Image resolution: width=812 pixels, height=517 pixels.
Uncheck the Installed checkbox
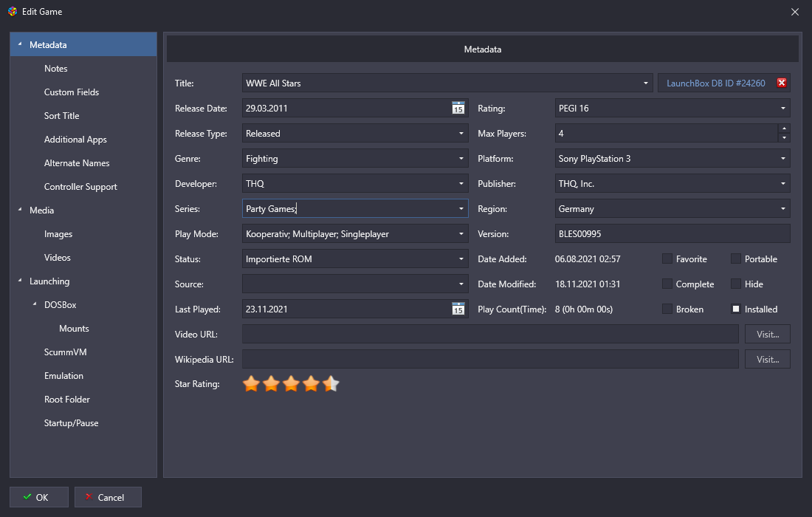(735, 309)
